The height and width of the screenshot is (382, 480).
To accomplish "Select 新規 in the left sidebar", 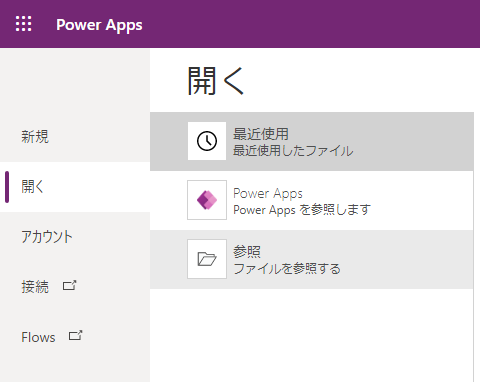I will tap(75, 137).
